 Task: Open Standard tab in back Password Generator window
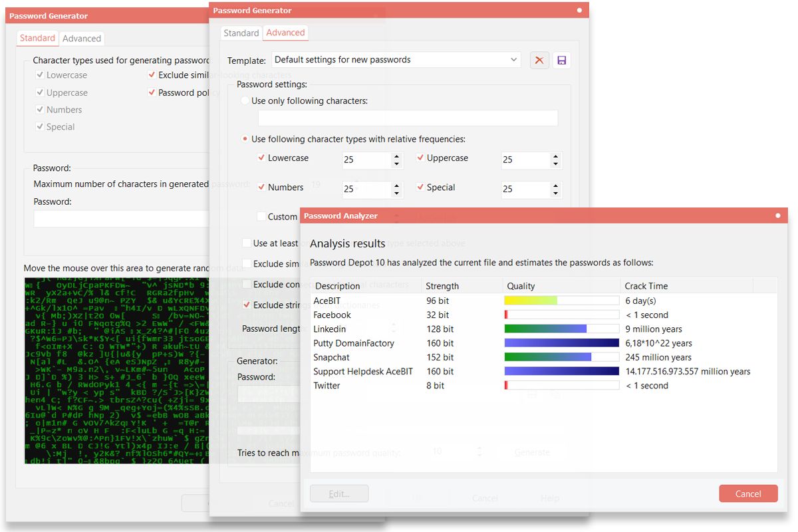click(x=37, y=38)
